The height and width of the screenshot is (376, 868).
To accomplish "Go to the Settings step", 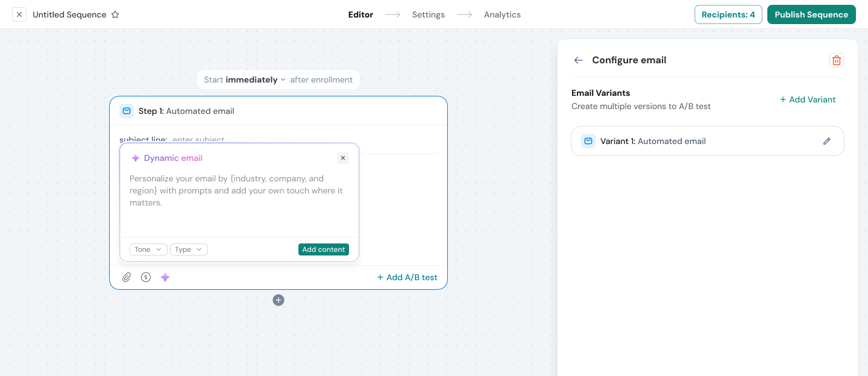I will tap(429, 14).
